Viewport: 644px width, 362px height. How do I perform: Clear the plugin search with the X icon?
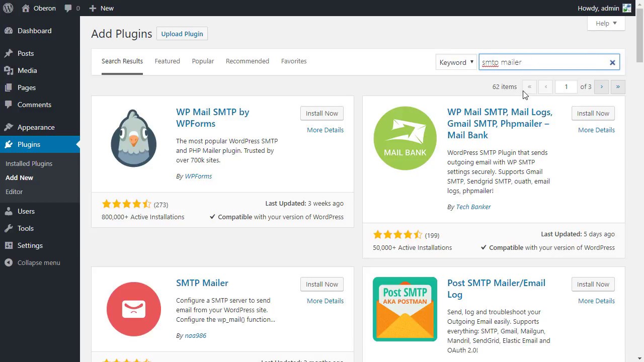[x=612, y=62]
